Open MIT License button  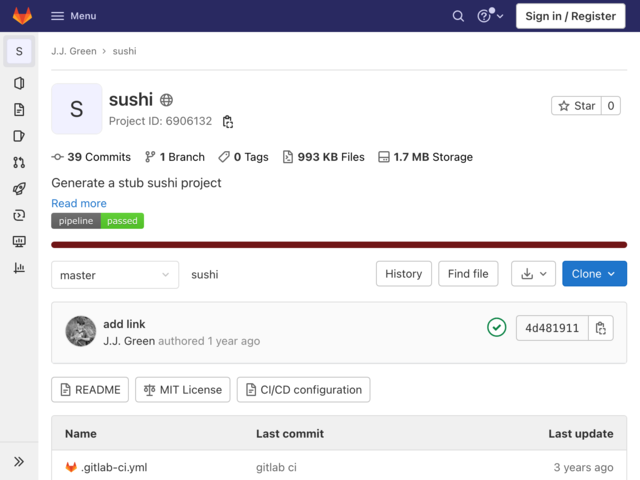coord(183,390)
